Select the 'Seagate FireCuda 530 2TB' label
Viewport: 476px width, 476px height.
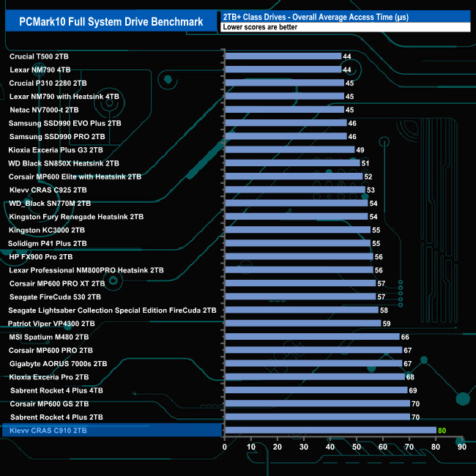pos(55,297)
